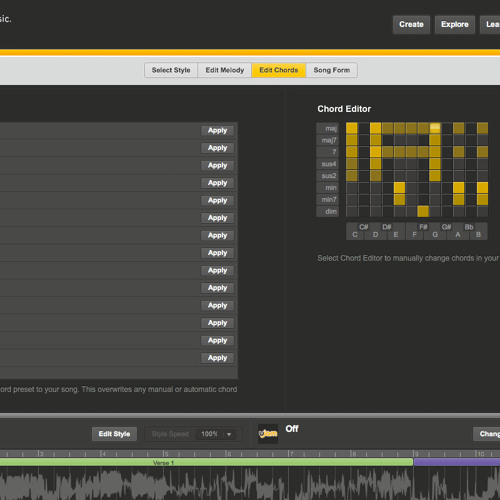The image size is (500, 500).
Task: Click the topmost Apply button
Action: [x=217, y=131]
